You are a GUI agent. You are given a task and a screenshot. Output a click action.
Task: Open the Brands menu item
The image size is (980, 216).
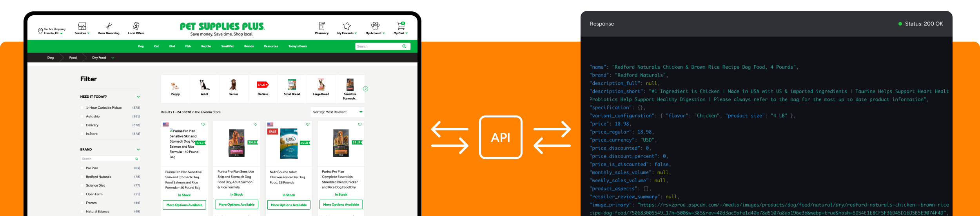pos(249,46)
